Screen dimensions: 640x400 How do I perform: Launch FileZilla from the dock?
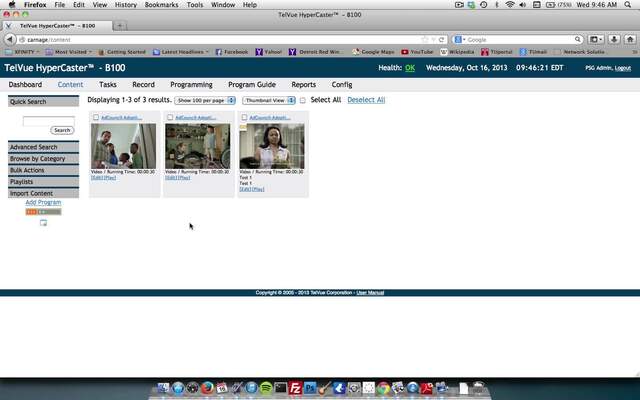(295, 387)
